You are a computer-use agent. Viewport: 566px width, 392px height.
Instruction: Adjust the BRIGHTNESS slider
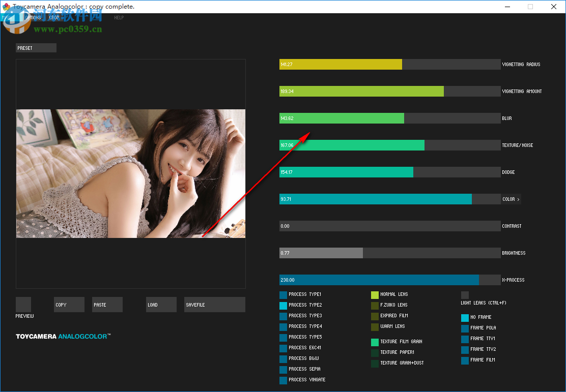pos(390,253)
